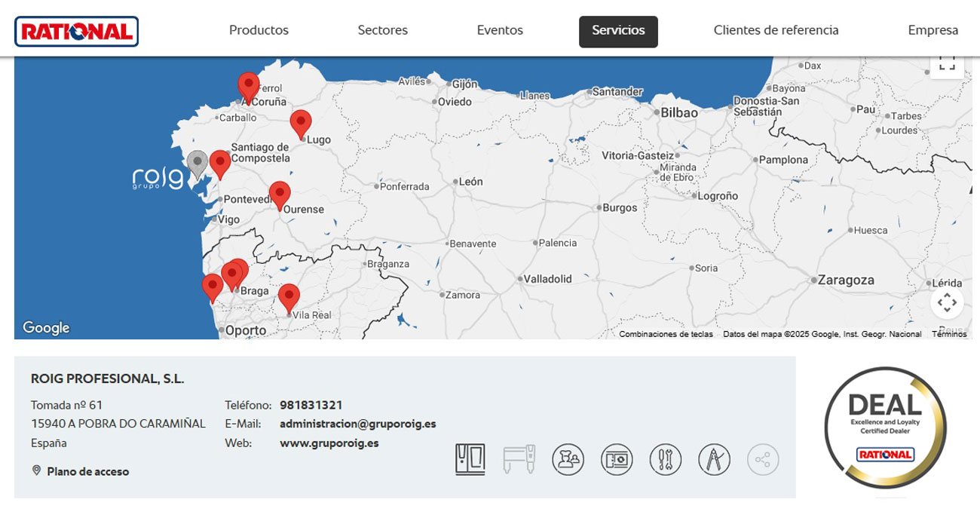The image size is (980, 515).
Task: Click the Términos link on the map
Action: 950,333
